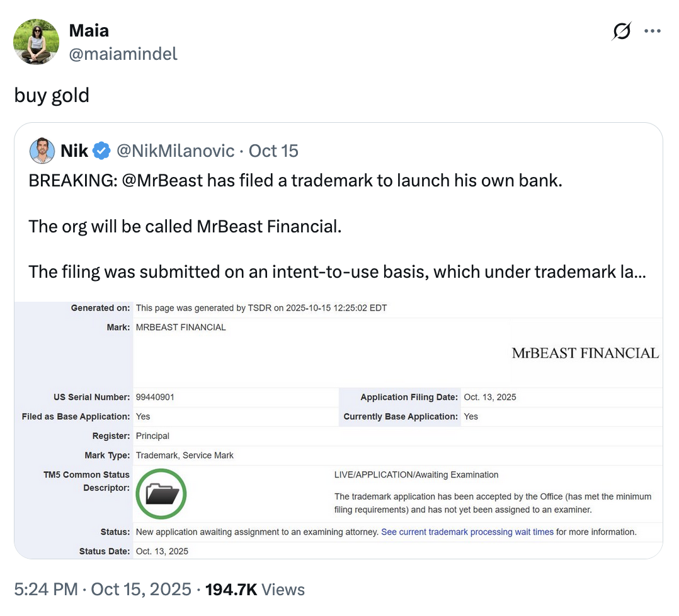679x616 pixels.
Task: Click the green folder status icon
Action: pyautogui.click(x=161, y=494)
